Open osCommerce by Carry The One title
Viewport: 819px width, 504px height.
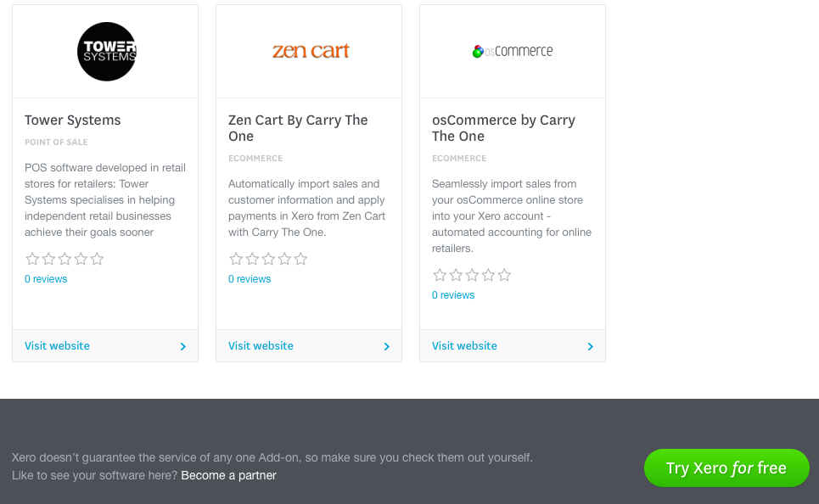coord(503,128)
